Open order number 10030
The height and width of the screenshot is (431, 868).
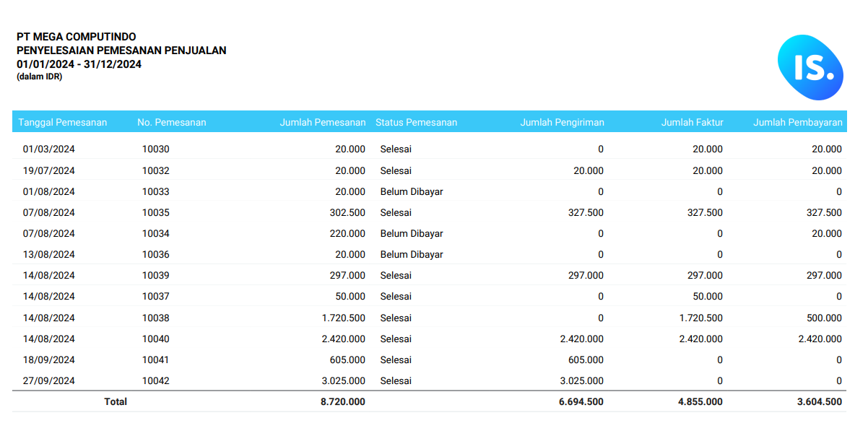click(x=155, y=149)
